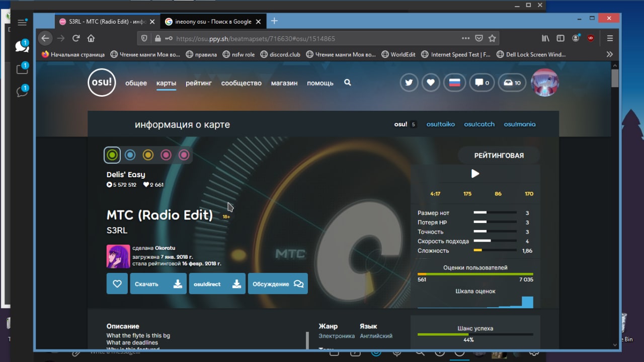Click the osu! logo
This screenshot has height=362, width=644.
coord(102,82)
